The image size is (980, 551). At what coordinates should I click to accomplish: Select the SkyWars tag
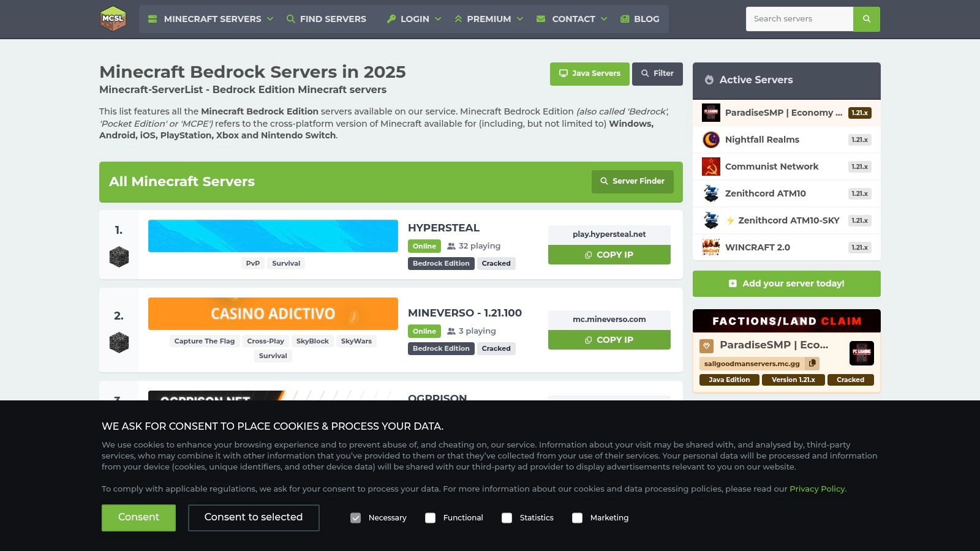pos(356,341)
